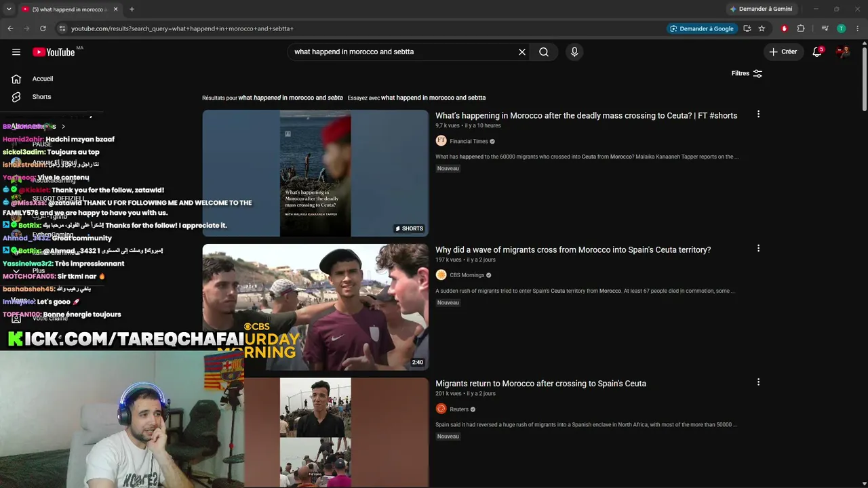Open title 'Why did a wave of migrants cross'

click(x=573, y=250)
